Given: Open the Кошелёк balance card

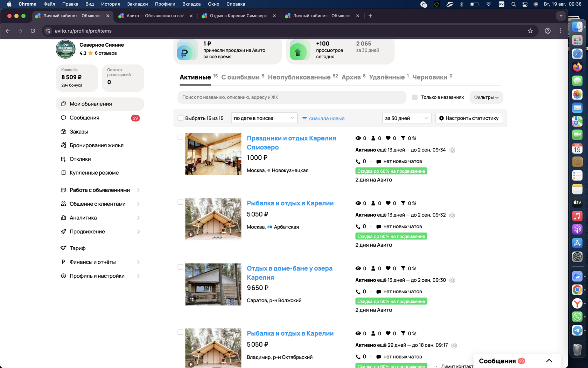Looking at the screenshot, I should [x=77, y=78].
